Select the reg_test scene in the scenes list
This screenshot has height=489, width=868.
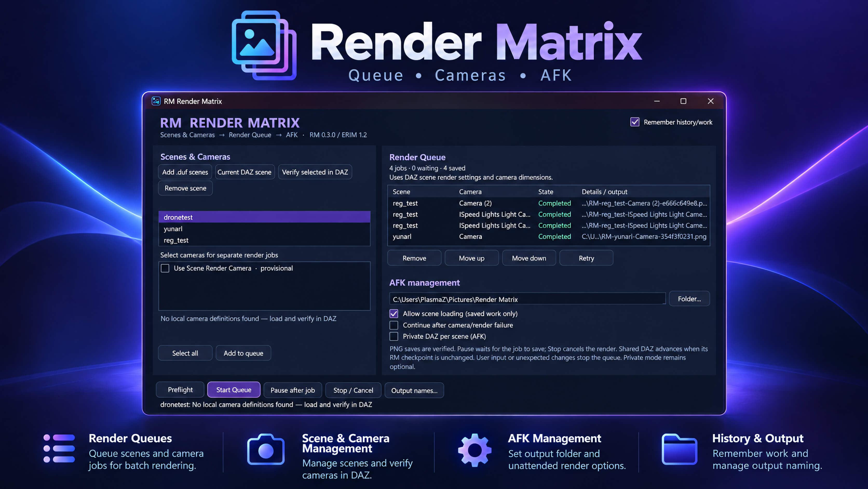[x=265, y=240]
